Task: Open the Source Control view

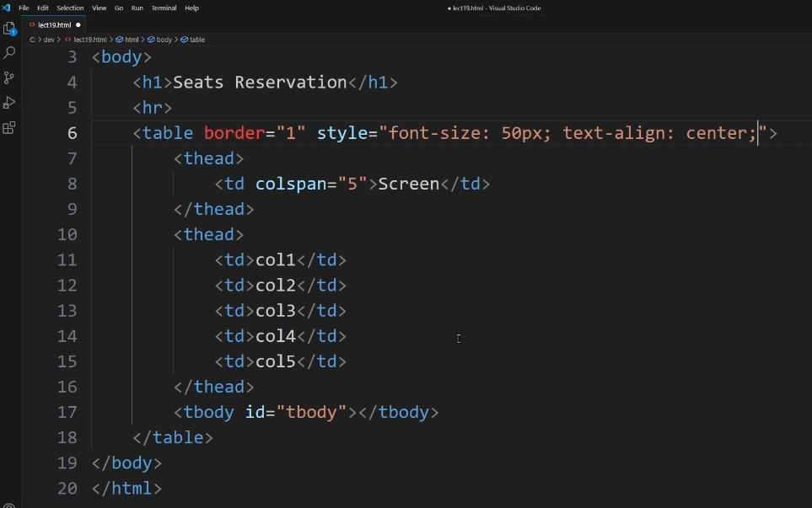Action: coord(9,78)
